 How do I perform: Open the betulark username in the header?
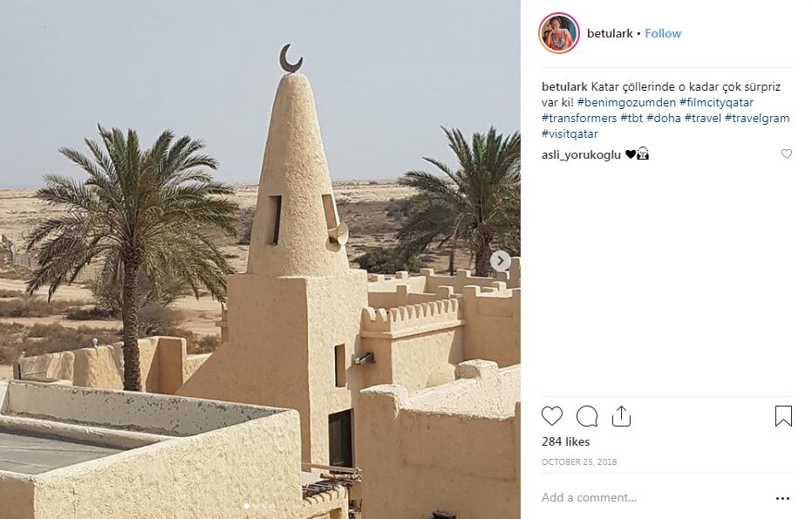(x=610, y=33)
